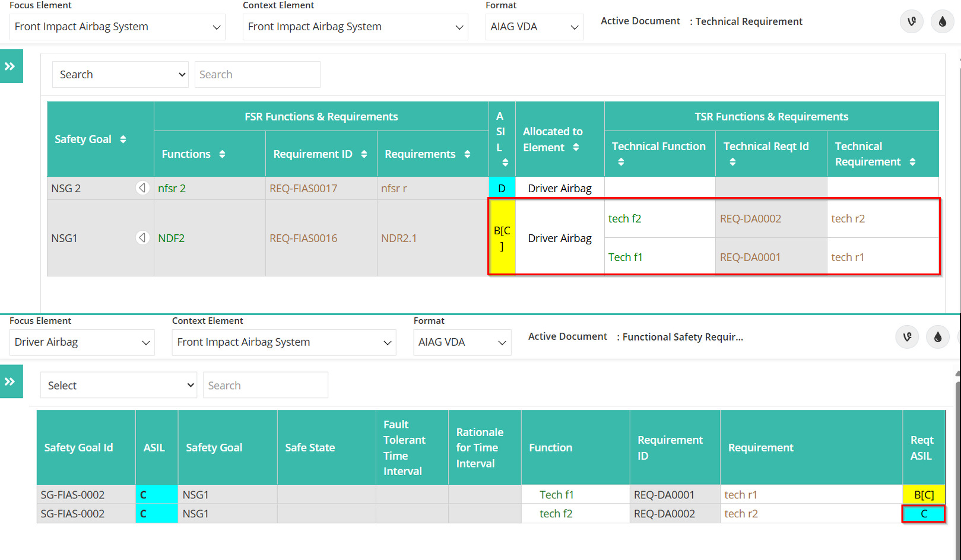Click the yellow B[C] cell in top table
This screenshot has width=961, height=560.
[x=502, y=238]
